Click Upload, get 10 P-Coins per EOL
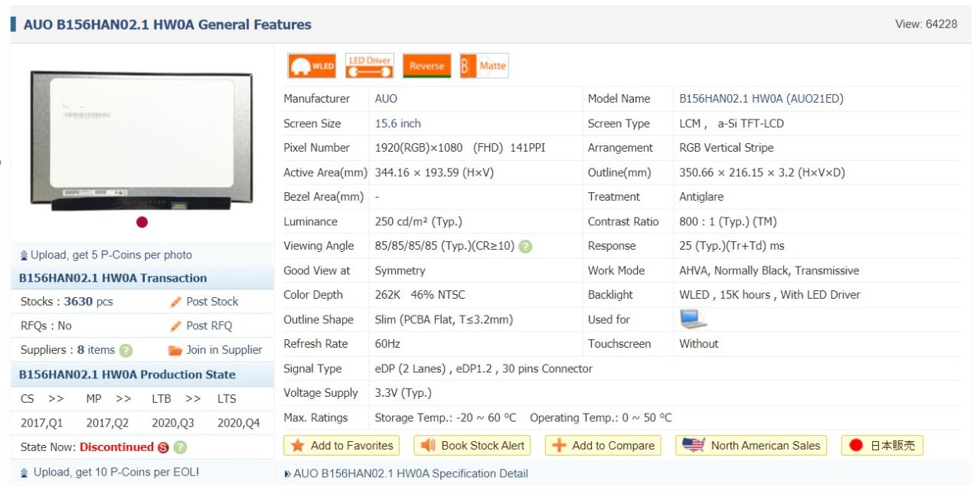The height and width of the screenshot is (494, 980). point(116,473)
